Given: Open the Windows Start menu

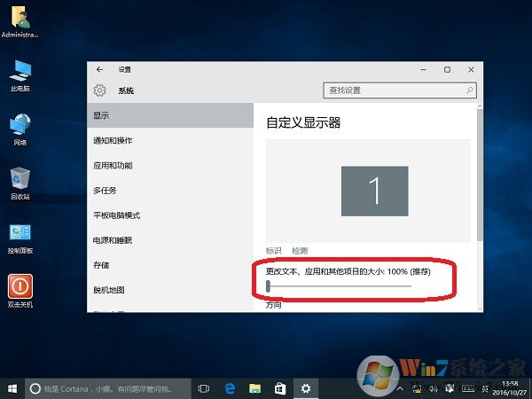Looking at the screenshot, I should (x=12, y=388).
